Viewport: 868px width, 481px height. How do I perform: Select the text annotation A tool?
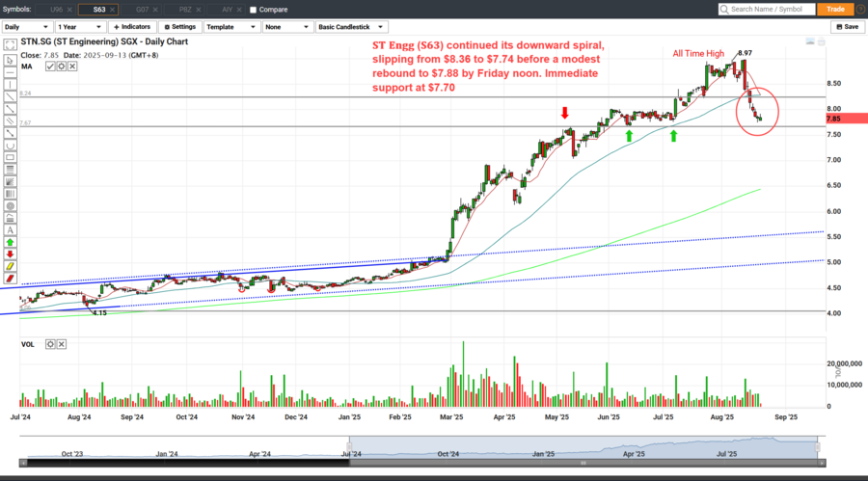click(x=10, y=230)
